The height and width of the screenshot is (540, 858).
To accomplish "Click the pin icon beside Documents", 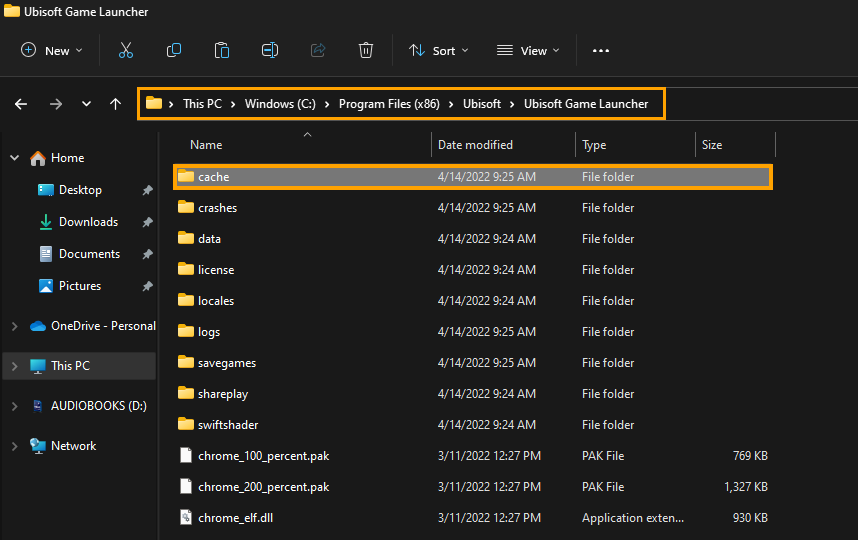I will tap(148, 254).
